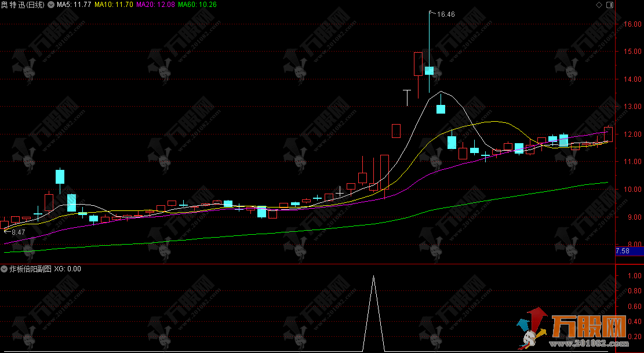
Task: Click the 16.46 high price marker
Action: [446, 14]
